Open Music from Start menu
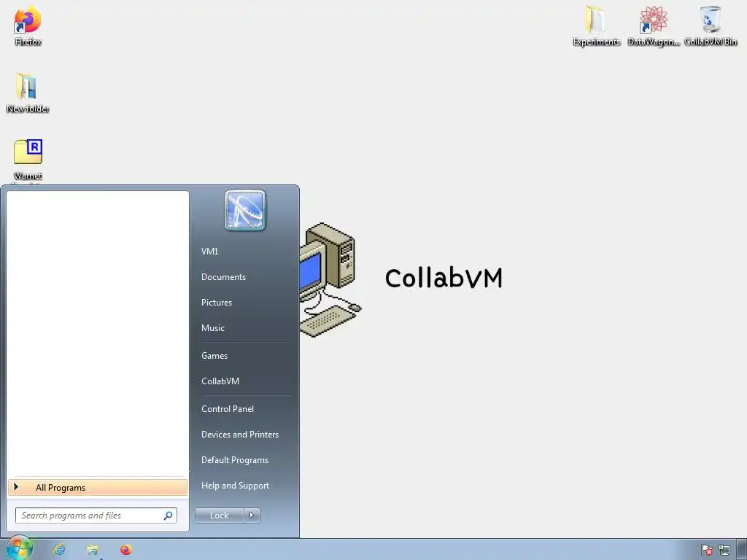The height and width of the screenshot is (560, 747). [212, 328]
